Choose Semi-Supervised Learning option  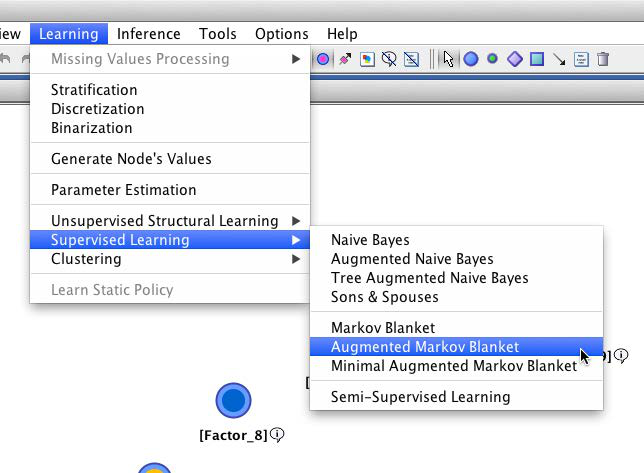[x=420, y=397]
